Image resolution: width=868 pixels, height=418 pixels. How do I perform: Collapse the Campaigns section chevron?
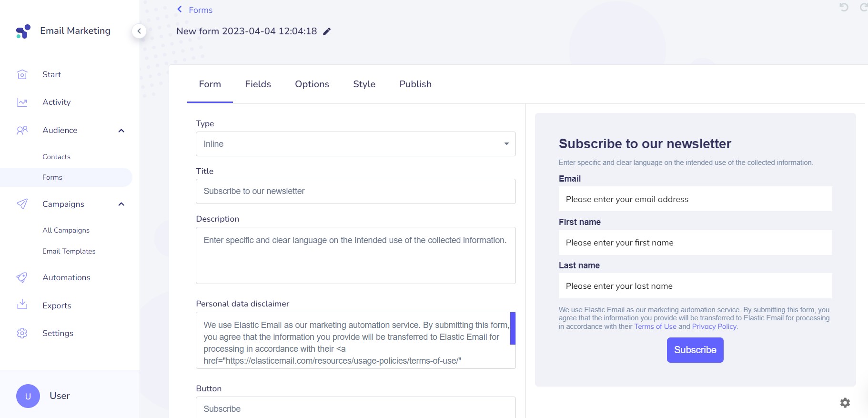point(121,204)
